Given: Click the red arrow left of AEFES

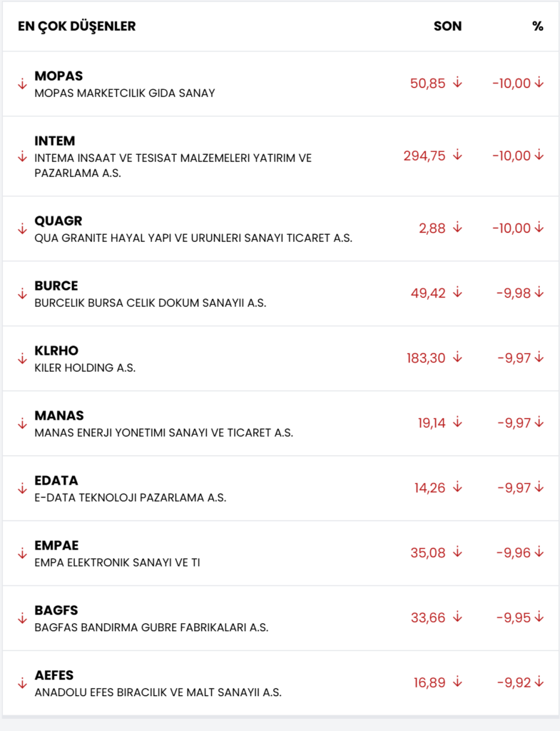Looking at the screenshot, I should (x=22, y=683).
